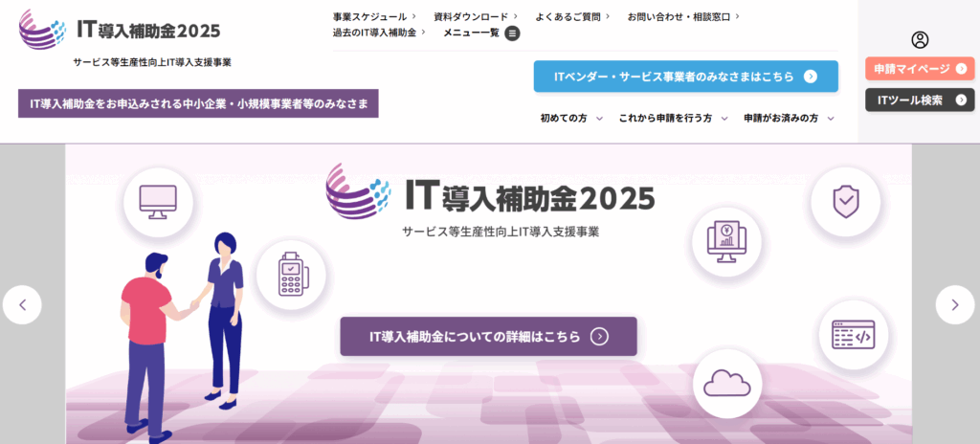The height and width of the screenshot is (444, 980).
Task: Advance to the next carousel slide
Action: (954, 305)
